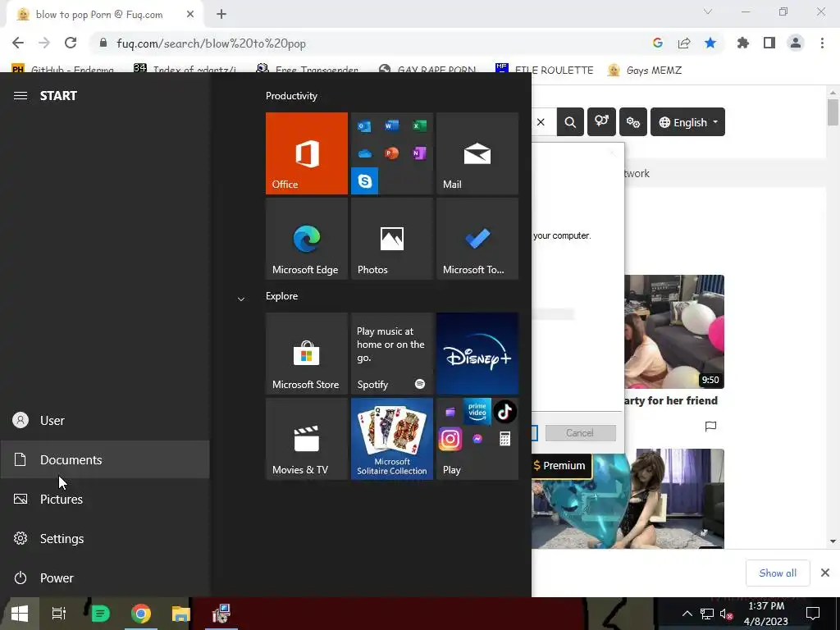
Task: Launch Disney+ tile
Action: point(477,354)
